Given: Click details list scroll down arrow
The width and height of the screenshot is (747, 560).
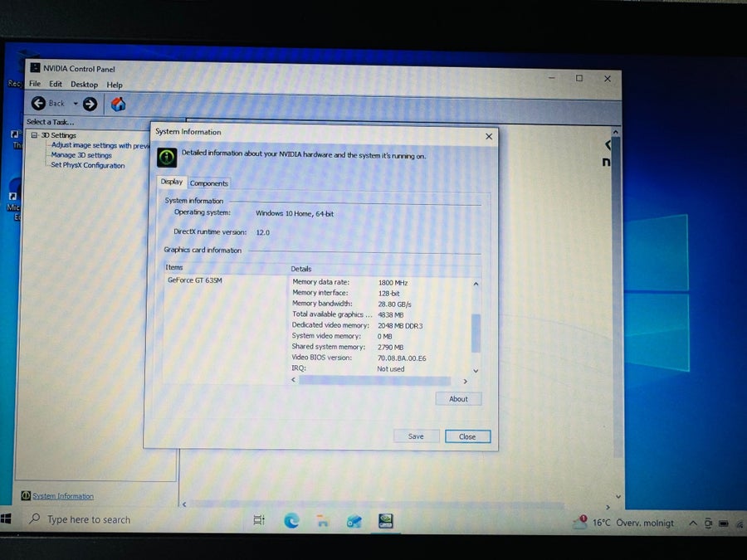Looking at the screenshot, I should point(476,371).
